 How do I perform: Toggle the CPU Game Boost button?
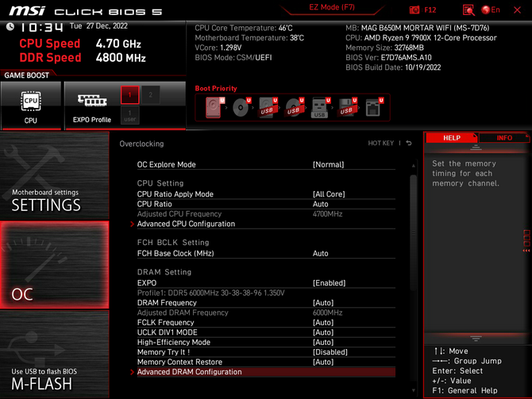[31, 106]
